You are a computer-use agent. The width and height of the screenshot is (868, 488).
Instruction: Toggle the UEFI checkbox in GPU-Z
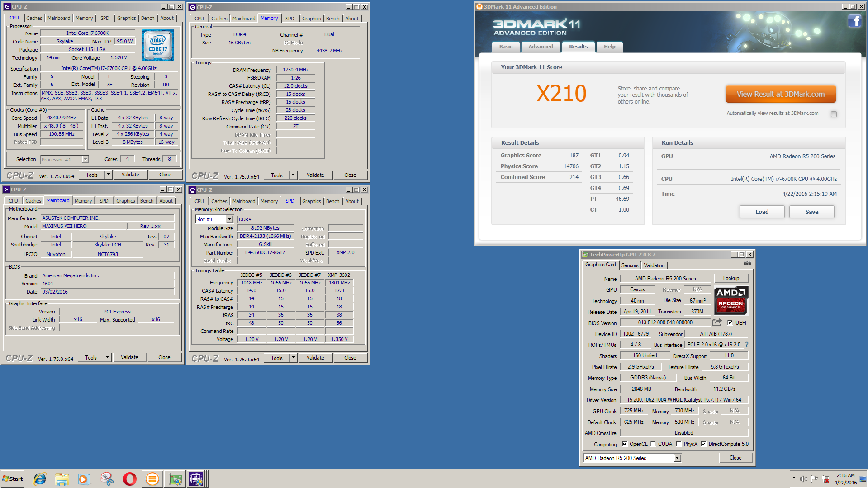pyautogui.click(x=730, y=322)
